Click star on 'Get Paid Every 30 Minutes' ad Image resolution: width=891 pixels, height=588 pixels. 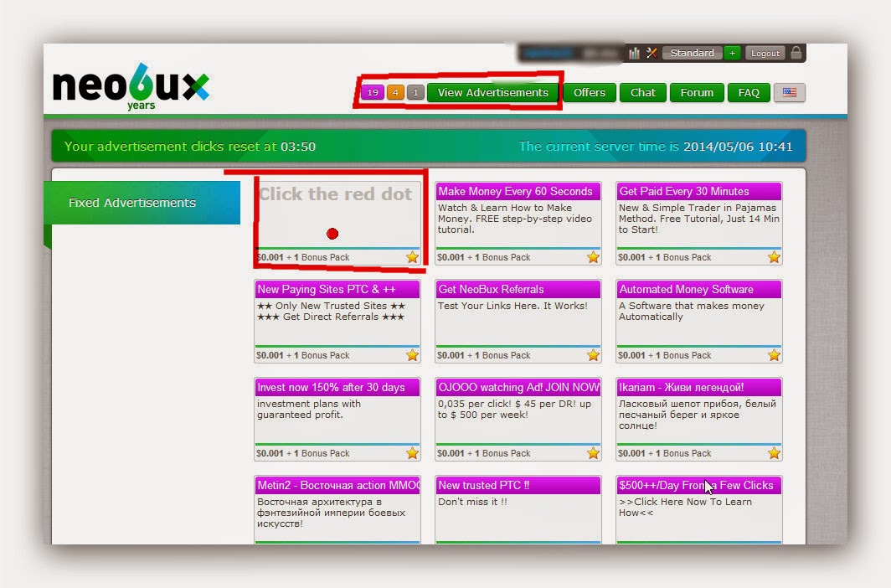pos(774,257)
